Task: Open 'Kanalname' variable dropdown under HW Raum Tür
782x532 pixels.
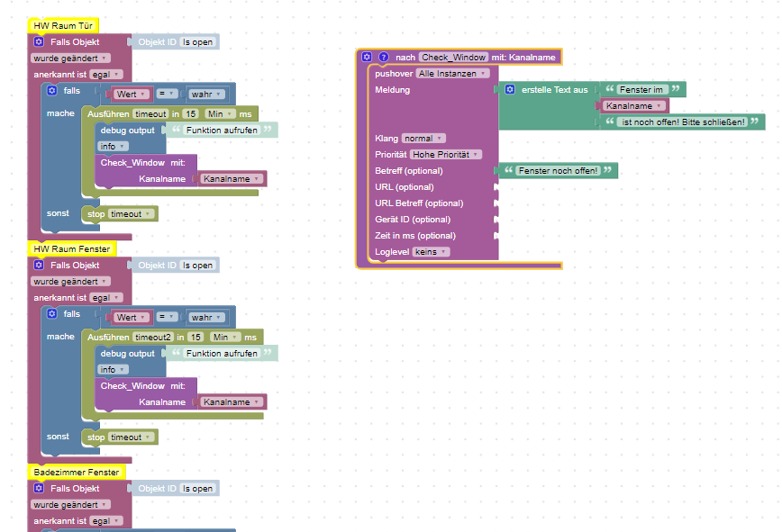Action: click(232, 179)
